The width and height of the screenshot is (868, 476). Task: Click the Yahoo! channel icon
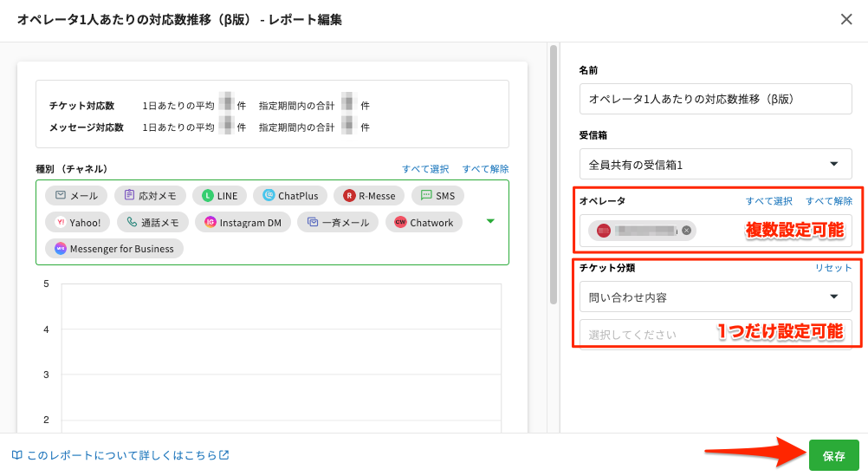[61, 223]
